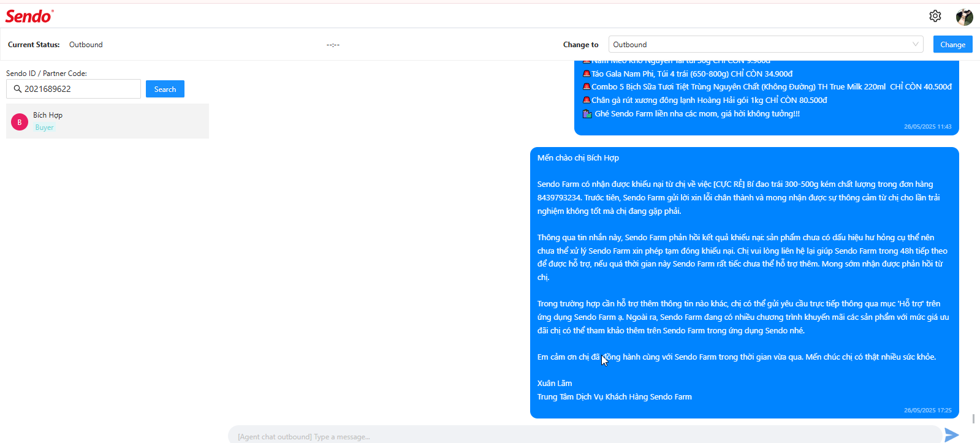Click Trung Tâm Dịch Vụ Khách Hàng line
Image resolution: width=980 pixels, height=443 pixels.
click(614, 396)
